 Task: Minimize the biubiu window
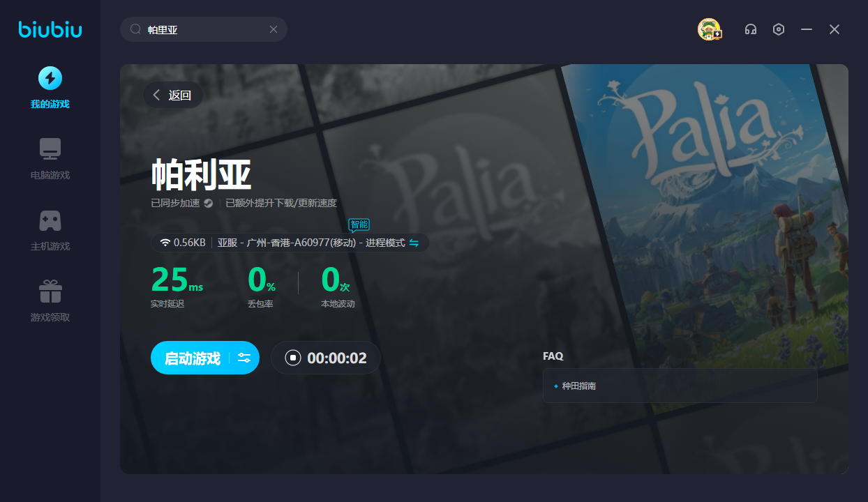(807, 29)
